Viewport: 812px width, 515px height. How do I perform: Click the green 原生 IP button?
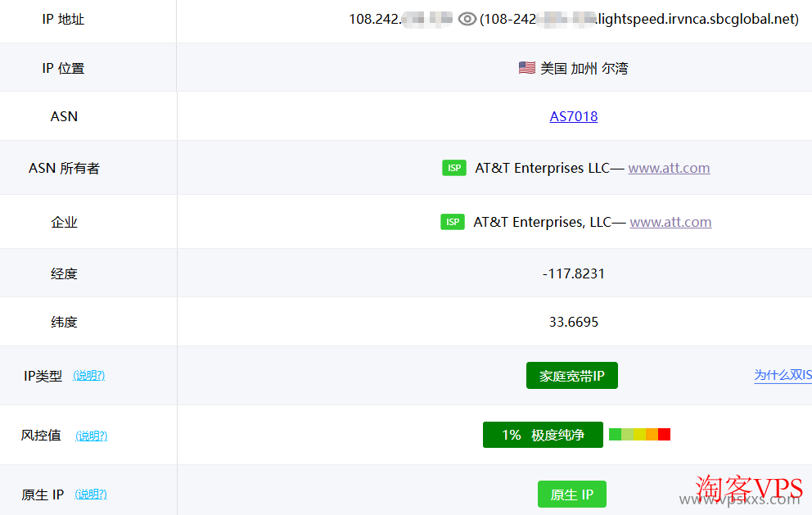tap(572, 494)
